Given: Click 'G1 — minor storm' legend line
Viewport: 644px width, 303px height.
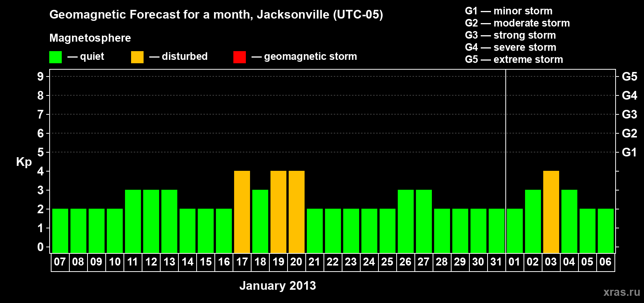Looking at the screenshot, I should (x=509, y=11).
